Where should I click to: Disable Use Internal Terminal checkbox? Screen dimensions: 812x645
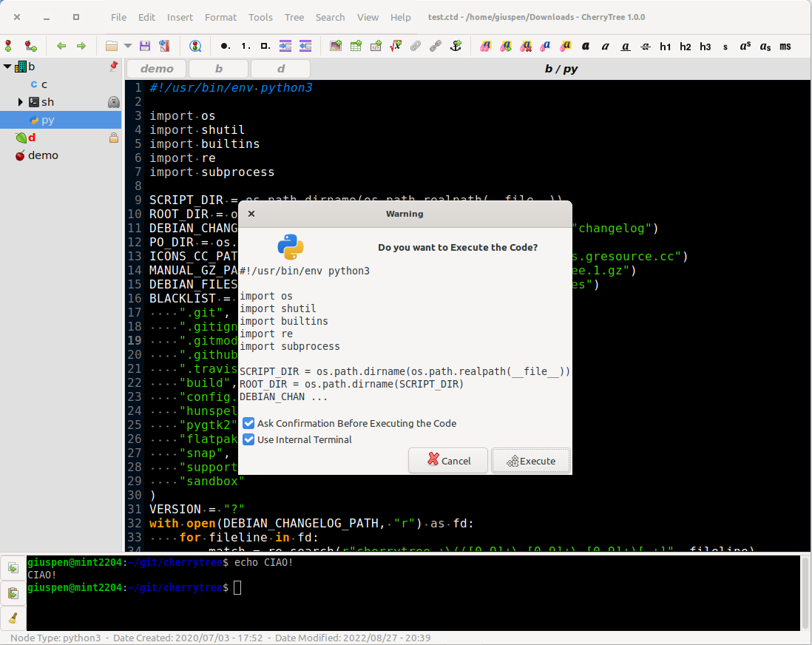click(249, 439)
